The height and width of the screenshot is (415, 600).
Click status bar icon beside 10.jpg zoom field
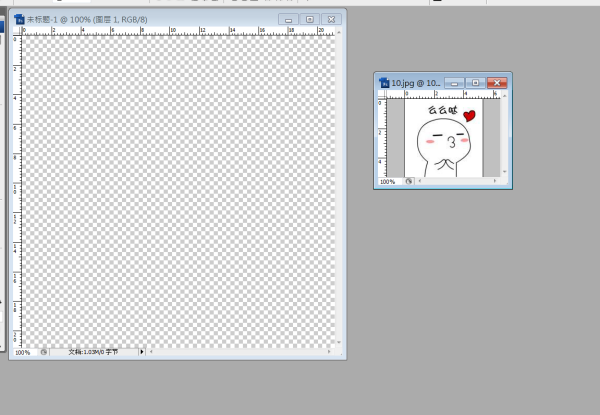pyautogui.click(x=408, y=182)
